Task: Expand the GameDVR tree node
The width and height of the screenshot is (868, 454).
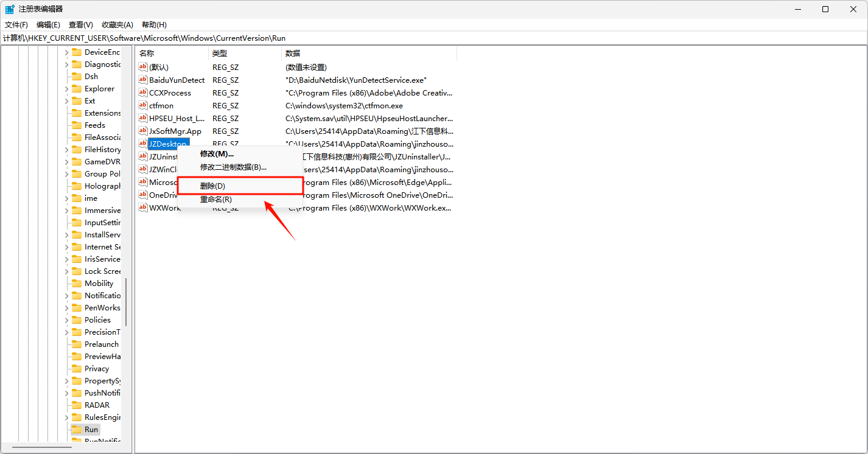Action: click(67, 161)
